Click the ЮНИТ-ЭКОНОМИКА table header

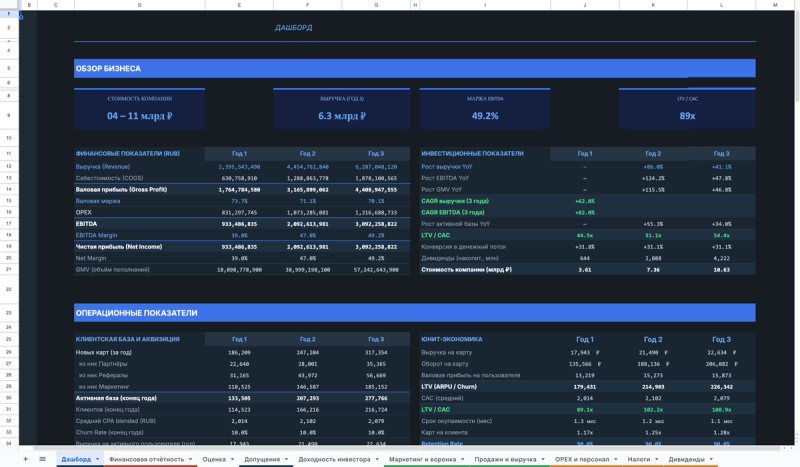point(452,339)
